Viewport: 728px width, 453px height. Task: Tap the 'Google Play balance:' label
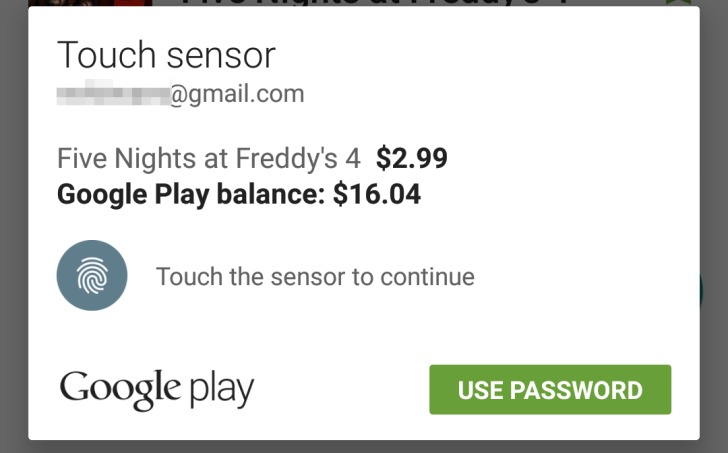[x=191, y=194]
